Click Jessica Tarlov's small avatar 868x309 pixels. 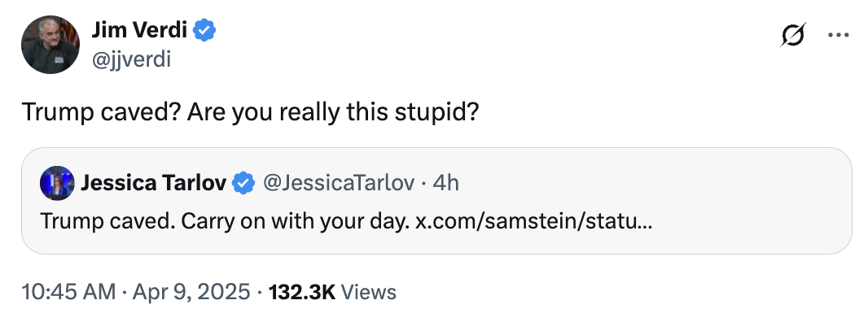coord(57,183)
